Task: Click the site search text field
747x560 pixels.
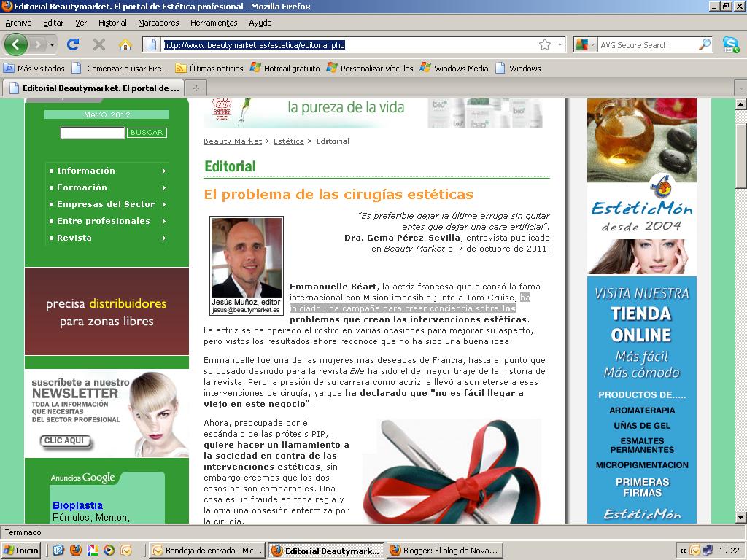Action: [x=93, y=133]
